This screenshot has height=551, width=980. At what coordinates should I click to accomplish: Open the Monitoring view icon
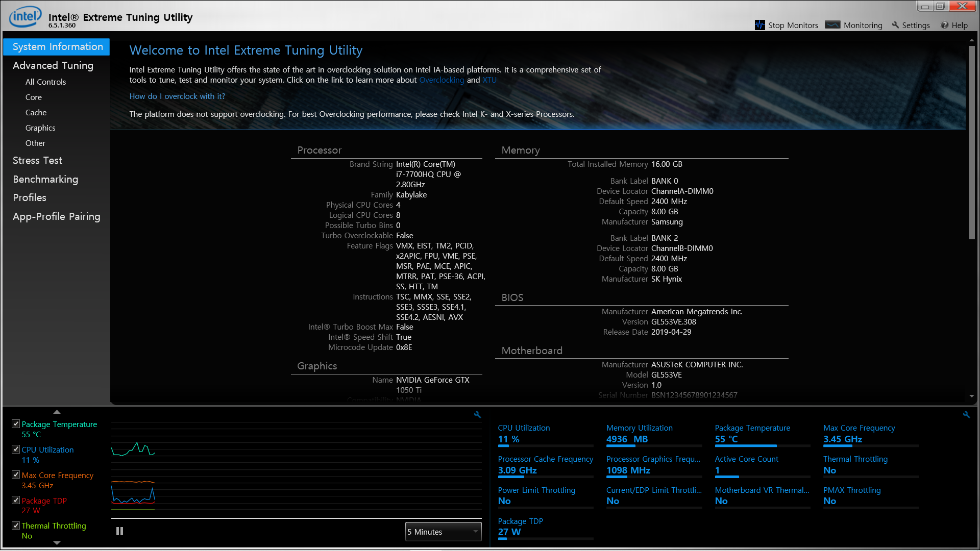click(832, 25)
